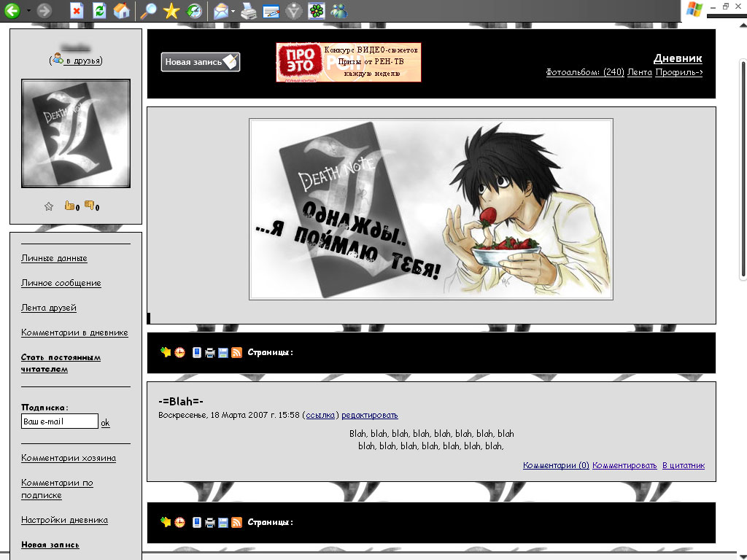This screenshot has height=560, width=747.
Task: Focus the 'Ваш e-mail' subscription field
Action: click(x=60, y=421)
